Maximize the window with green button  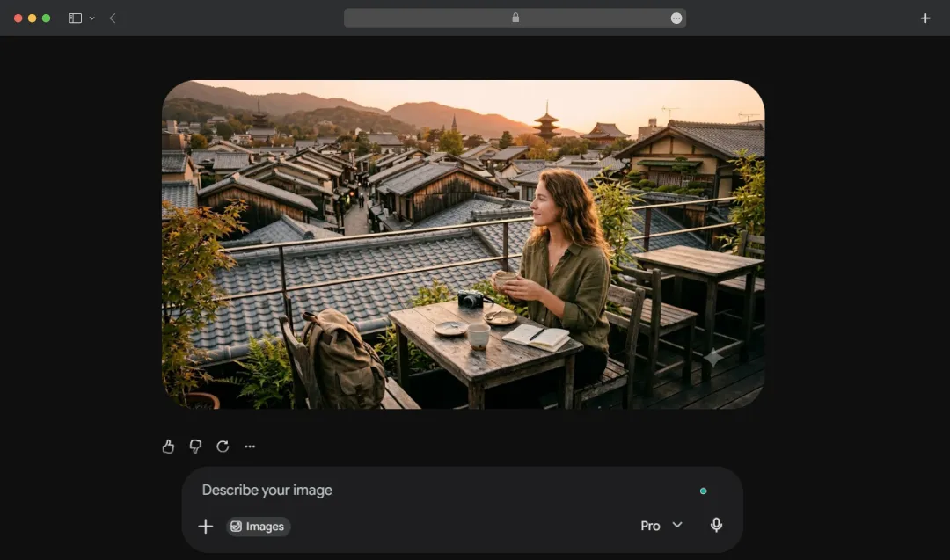coord(46,18)
